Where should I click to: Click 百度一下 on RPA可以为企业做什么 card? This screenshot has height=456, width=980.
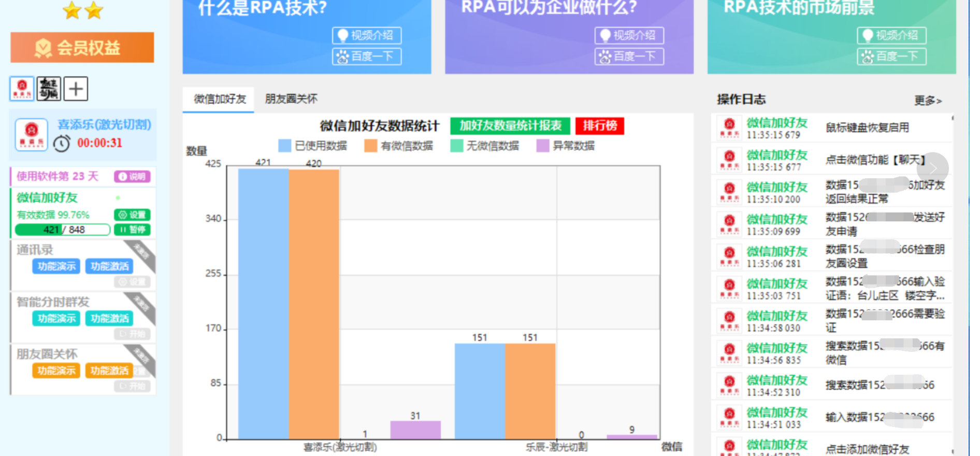(x=629, y=56)
